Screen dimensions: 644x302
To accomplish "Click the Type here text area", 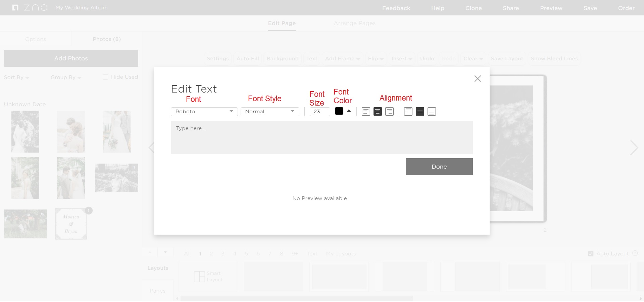I will coord(321,137).
